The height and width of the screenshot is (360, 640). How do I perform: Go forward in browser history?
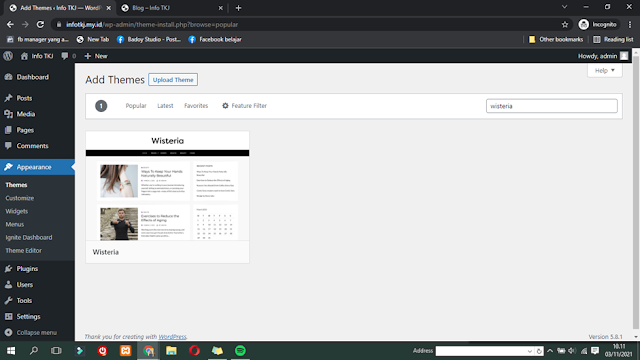[x=25, y=24]
